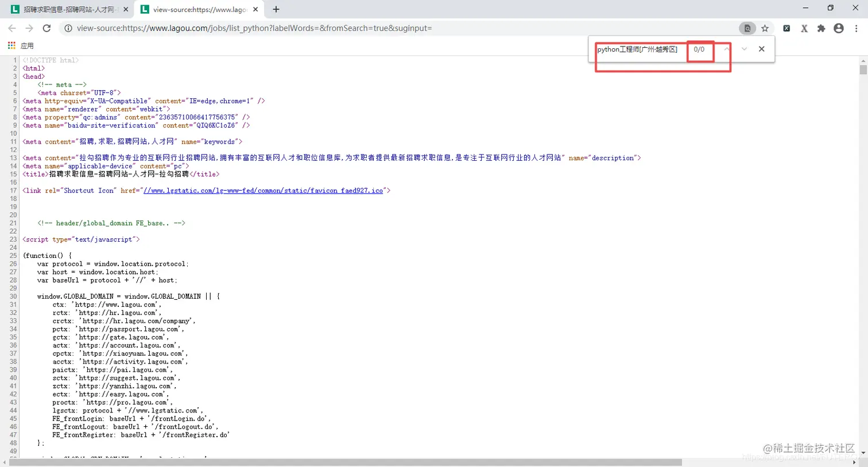Bookmark this page with the star icon

pos(765,28)
